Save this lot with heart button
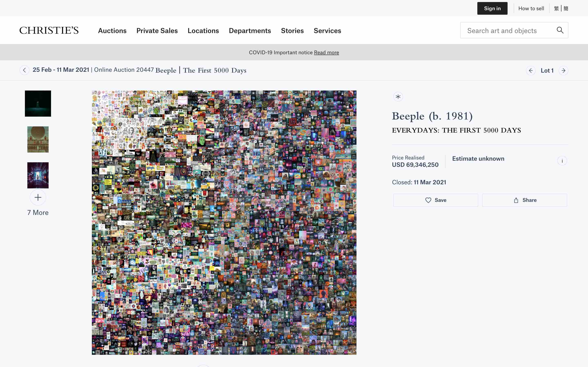588x367 pixels. coord(435,200)
